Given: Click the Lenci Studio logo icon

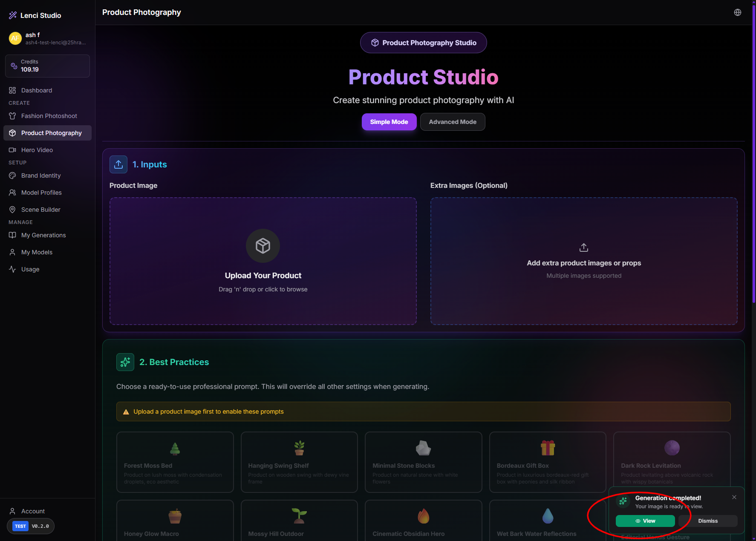Looking at the screenshot, I should coord(13,15).
